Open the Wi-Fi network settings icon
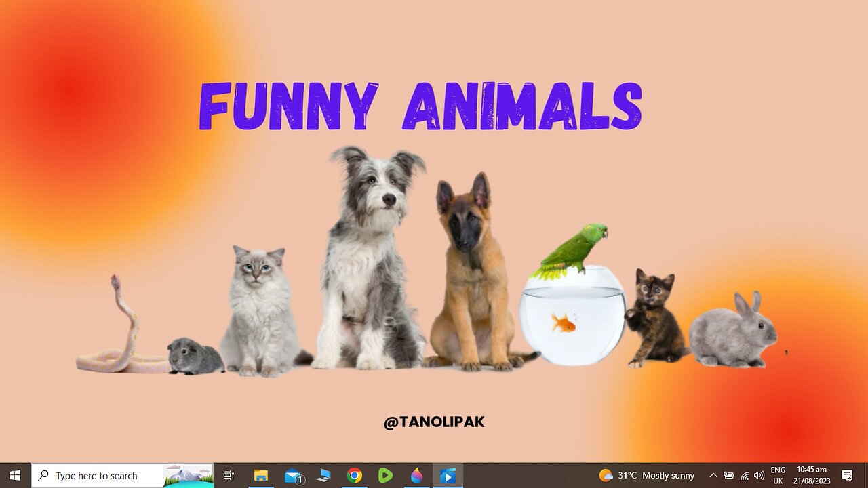 (x=745, y=476)
